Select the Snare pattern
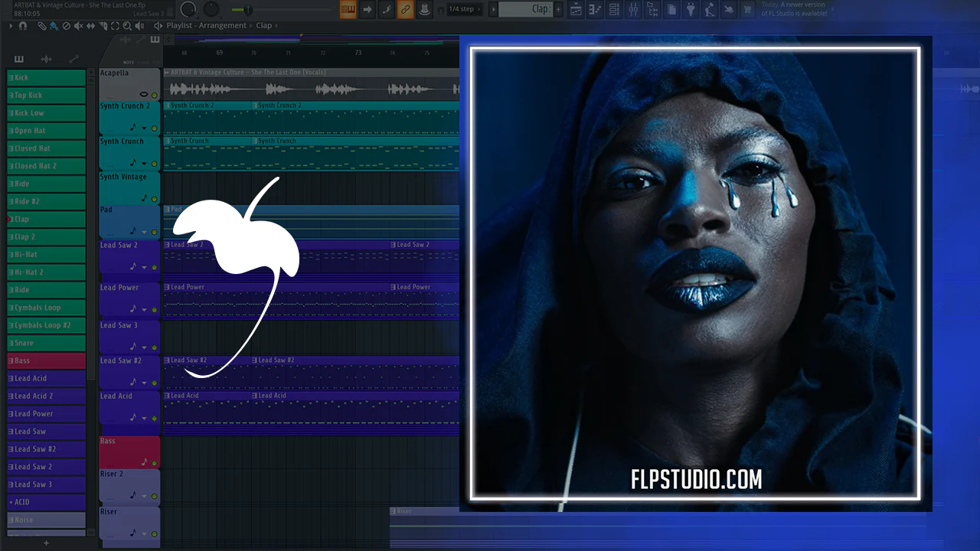 (47, 343)
